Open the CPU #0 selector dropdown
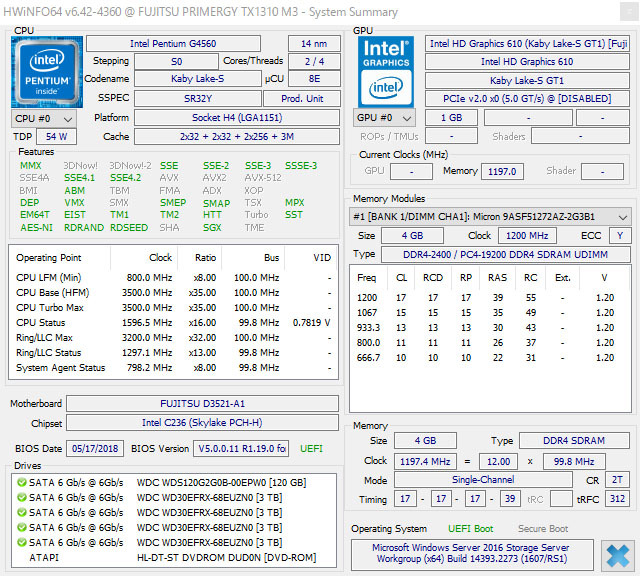The image size is (640, 576). (x=44, y=119)
